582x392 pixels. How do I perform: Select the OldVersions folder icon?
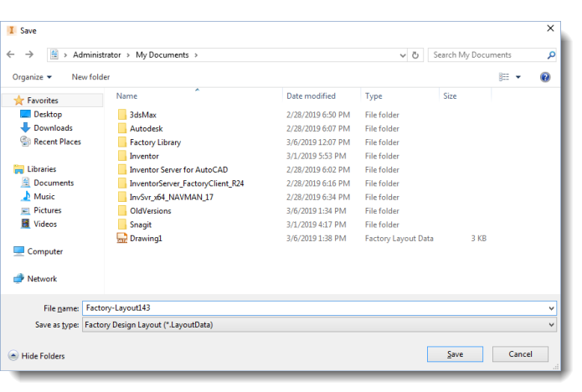122,210
